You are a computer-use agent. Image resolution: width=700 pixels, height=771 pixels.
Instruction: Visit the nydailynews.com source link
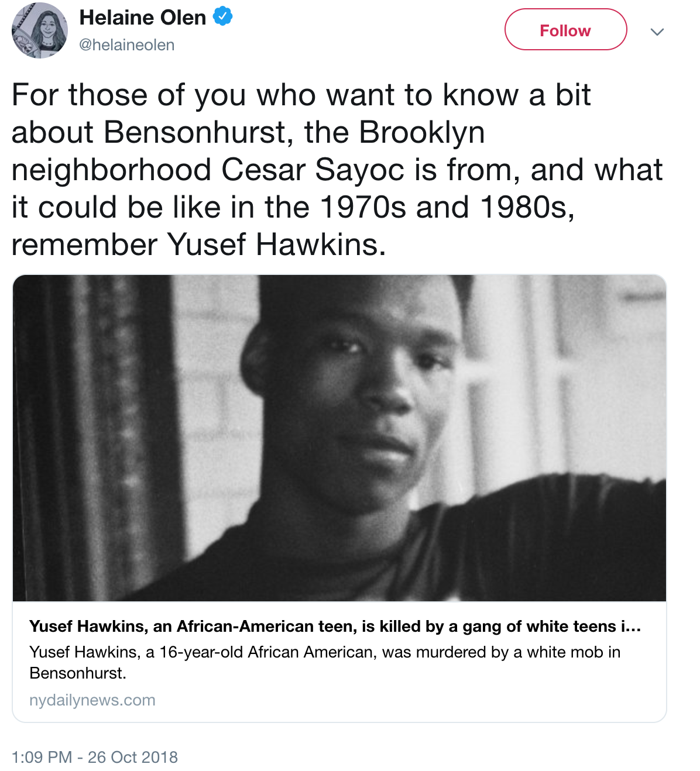(x=92, y=700)
